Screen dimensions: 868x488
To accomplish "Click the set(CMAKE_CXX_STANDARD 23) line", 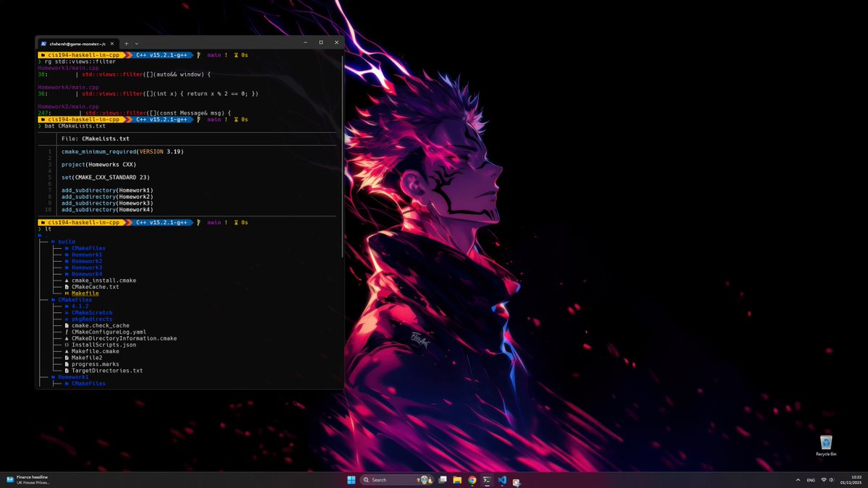I will (106, 177).
